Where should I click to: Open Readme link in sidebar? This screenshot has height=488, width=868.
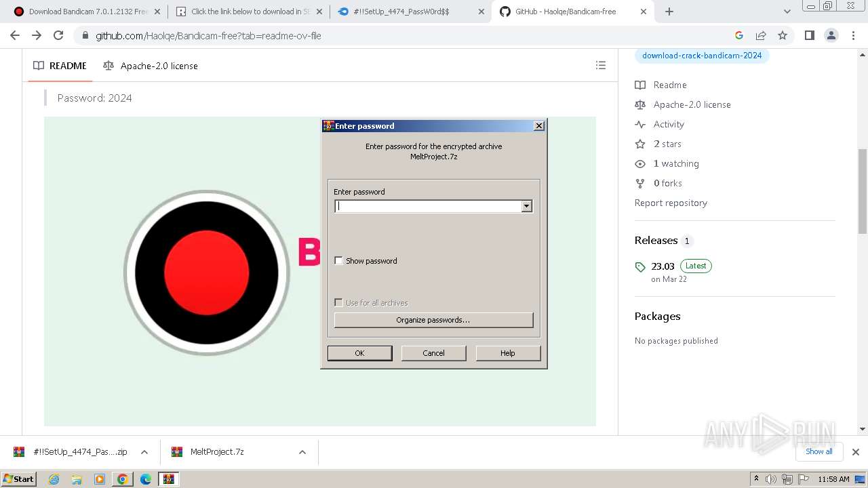coord(661,85)
